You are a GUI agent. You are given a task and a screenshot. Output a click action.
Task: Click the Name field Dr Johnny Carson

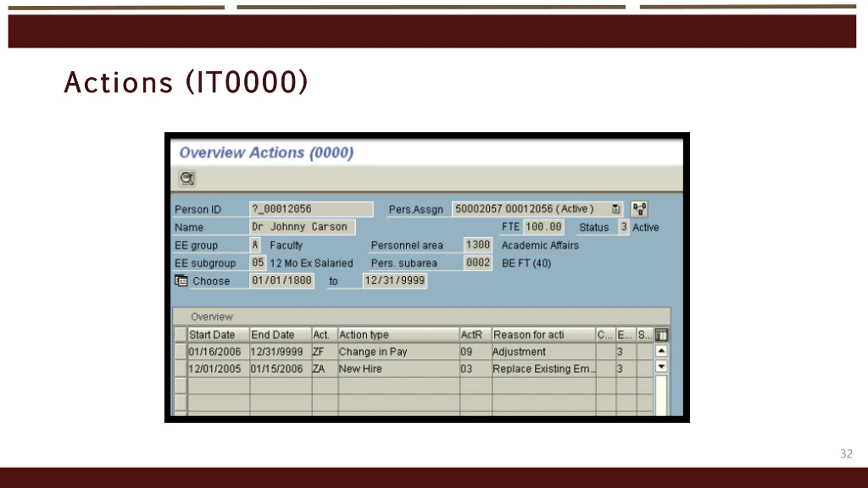302,227
